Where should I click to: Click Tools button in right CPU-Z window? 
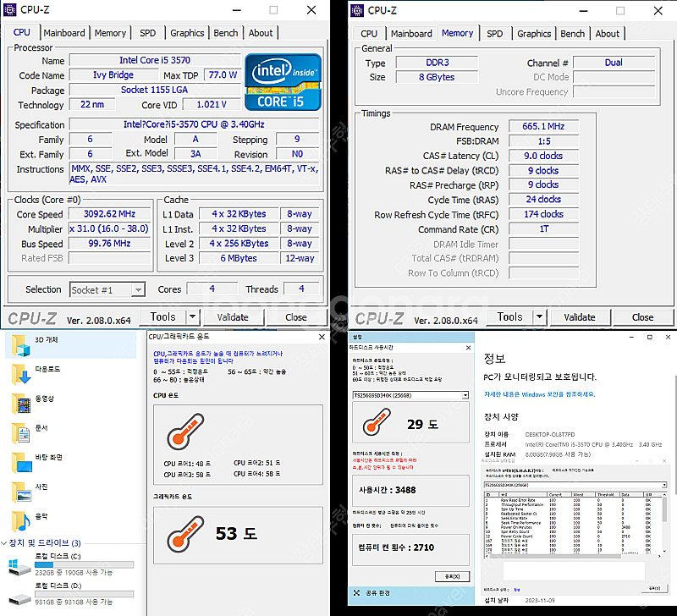510,316
